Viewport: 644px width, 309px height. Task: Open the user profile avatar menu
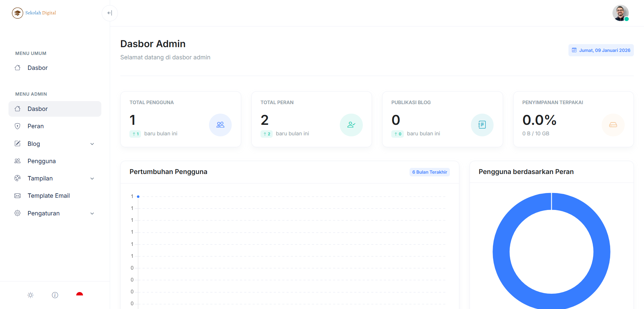pyautogui.click(x=620, y=13)
